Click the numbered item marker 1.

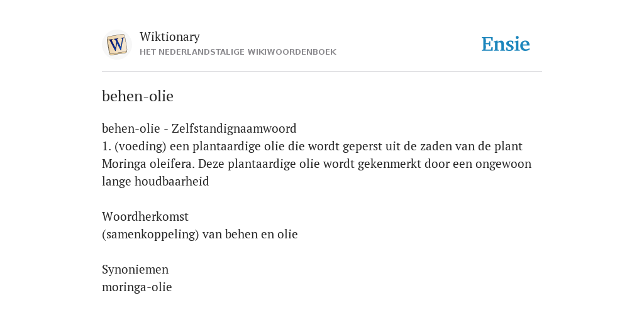tap(106, 146)
